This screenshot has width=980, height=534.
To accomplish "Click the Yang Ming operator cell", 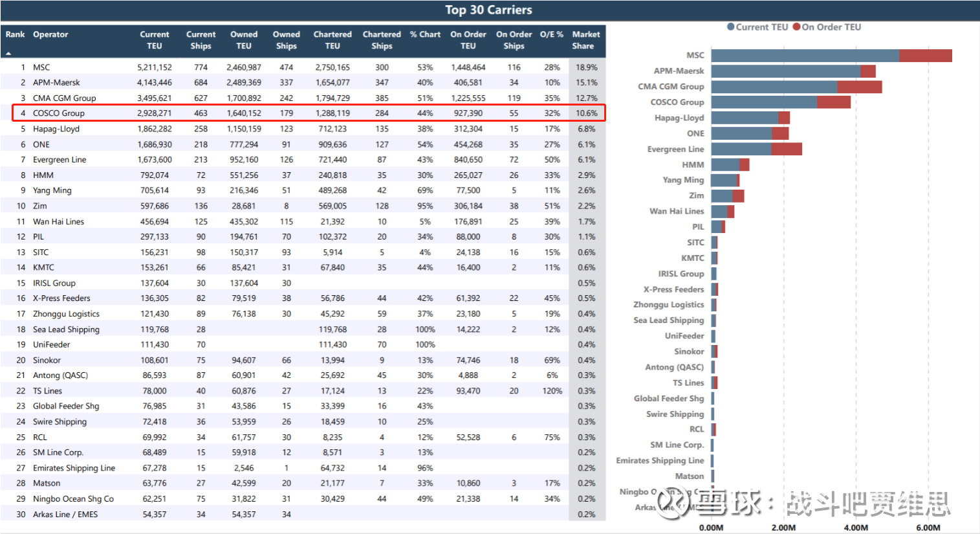I will click(52, 191).
